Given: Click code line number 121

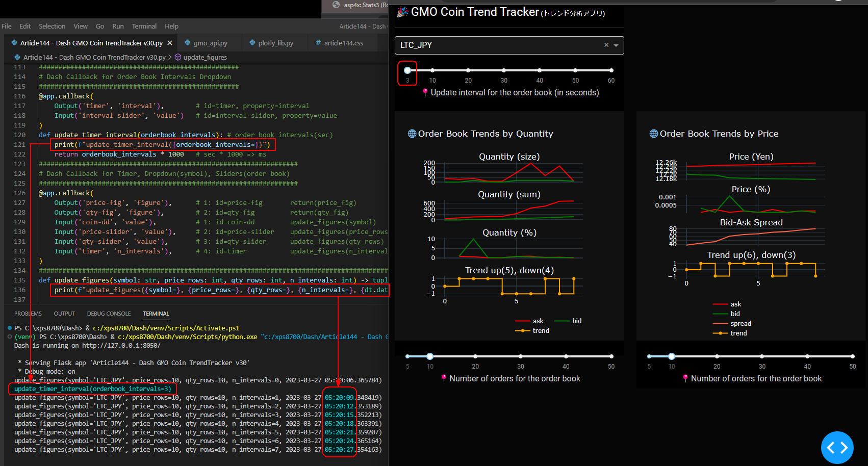Looking at the screenshot, I should 19,145.
